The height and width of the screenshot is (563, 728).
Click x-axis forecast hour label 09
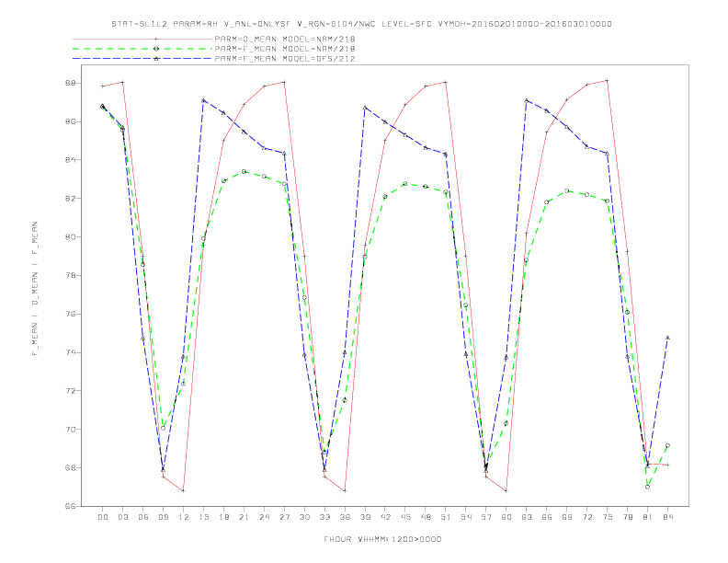coord(163,517)
